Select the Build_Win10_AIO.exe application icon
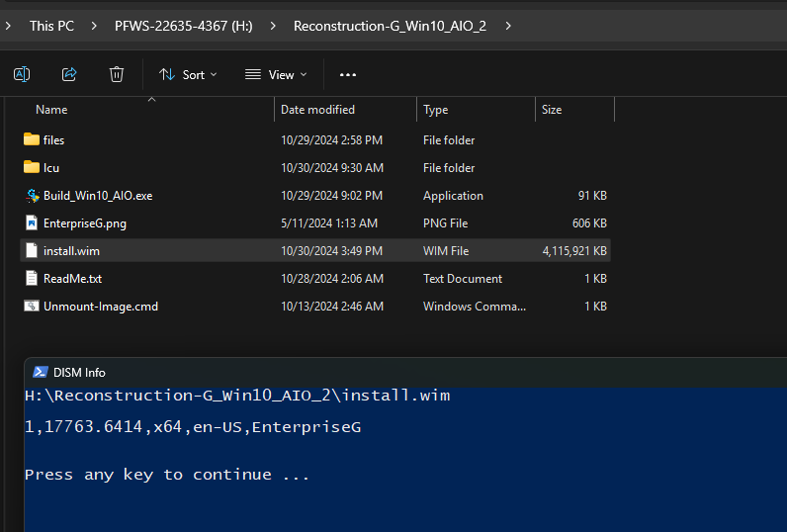This screenshot has width=787, height=532. tap(32, 195)
